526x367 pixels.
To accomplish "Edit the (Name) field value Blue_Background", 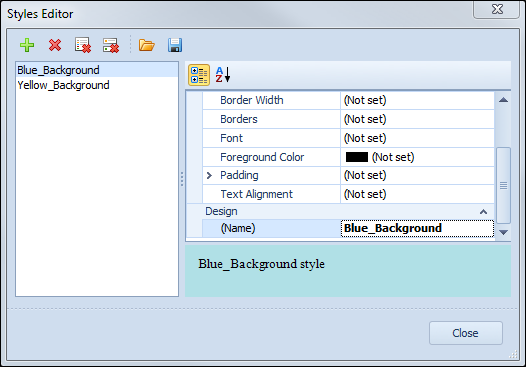I will click(x=417, y=228).
